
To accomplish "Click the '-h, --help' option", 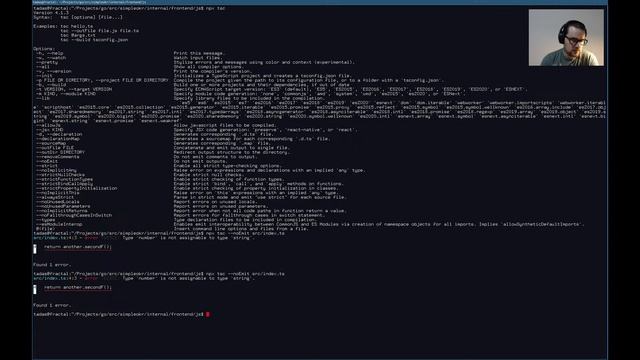I will tap(49, 53).
